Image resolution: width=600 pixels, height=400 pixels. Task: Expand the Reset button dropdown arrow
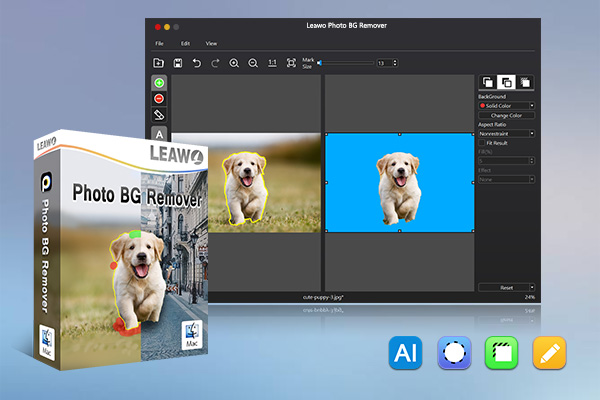tap(532, 287)
